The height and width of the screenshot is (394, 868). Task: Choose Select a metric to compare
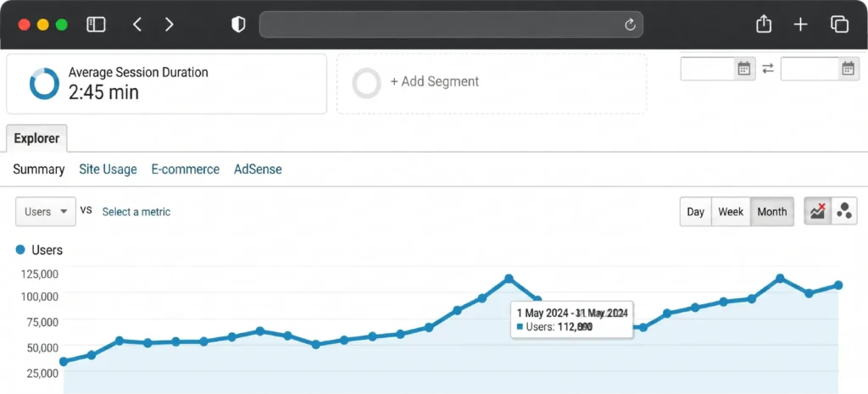(136, 211)
